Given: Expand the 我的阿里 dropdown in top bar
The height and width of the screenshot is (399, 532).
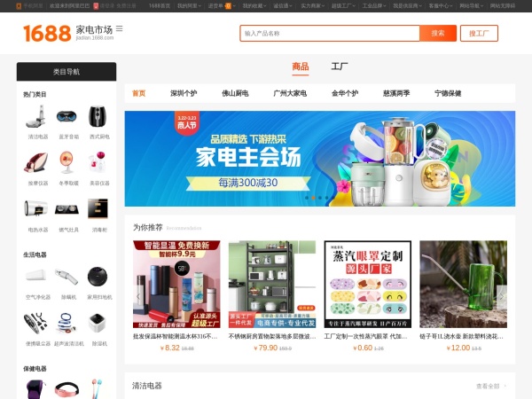Looking at the screenshot, I should tap(188, 5).
